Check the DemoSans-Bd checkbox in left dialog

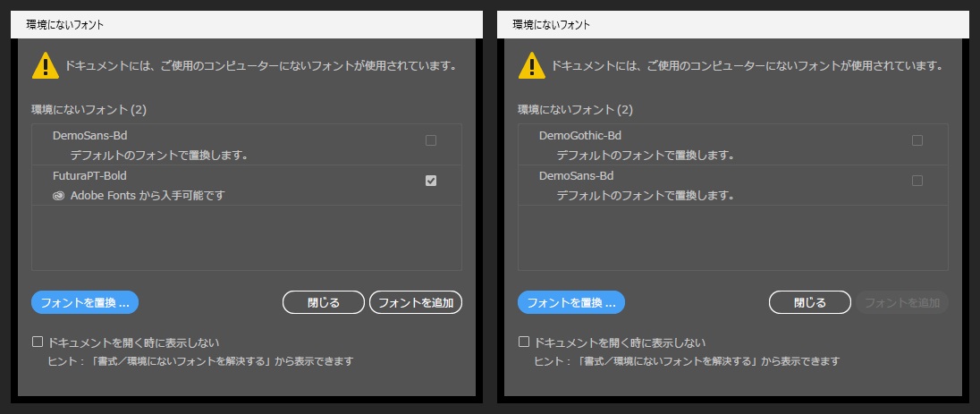(x=431, y=140)
